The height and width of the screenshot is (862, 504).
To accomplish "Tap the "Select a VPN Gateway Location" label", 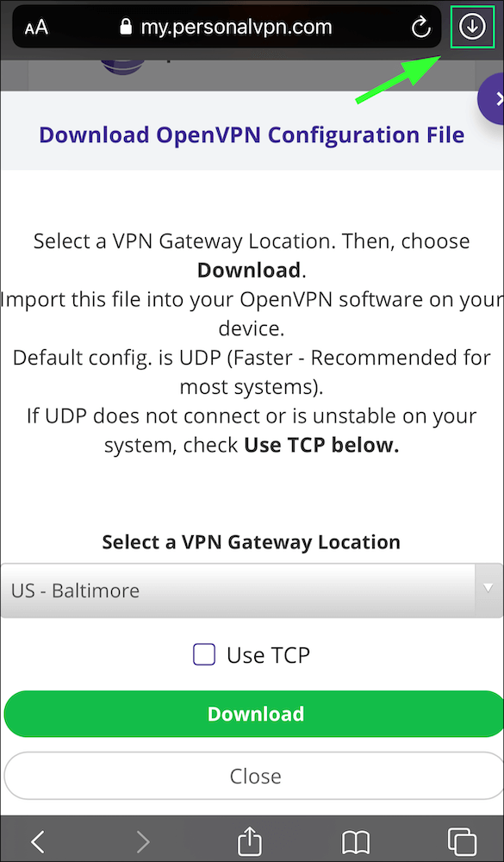I will [252, 542].
